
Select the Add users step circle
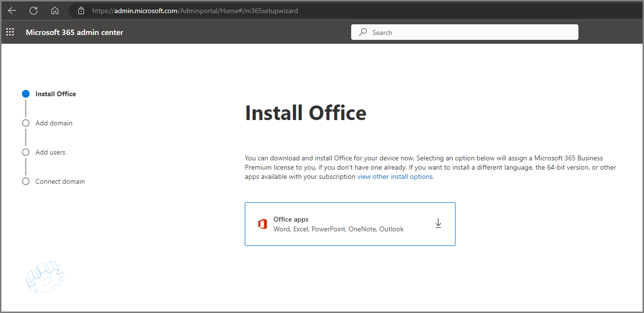[x=26, y=152]
